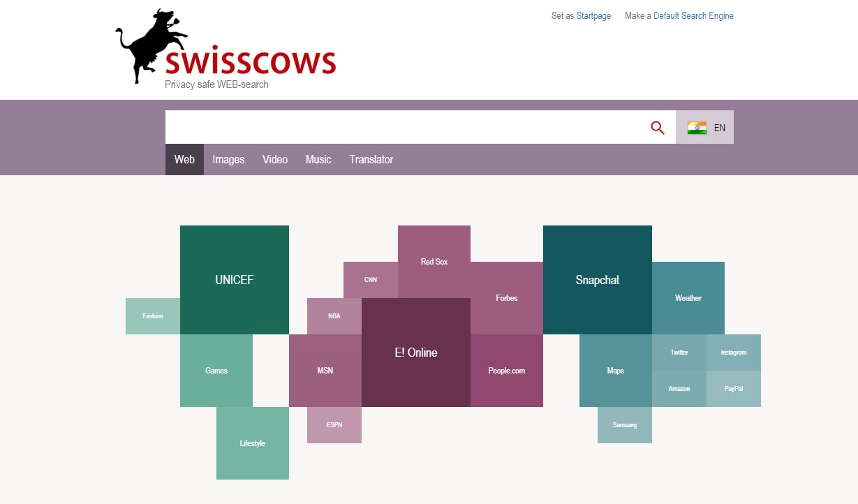Viewport: 858px width, 504px height.
Task: Click the Default Search Engine link
Action: pos(693,16)
